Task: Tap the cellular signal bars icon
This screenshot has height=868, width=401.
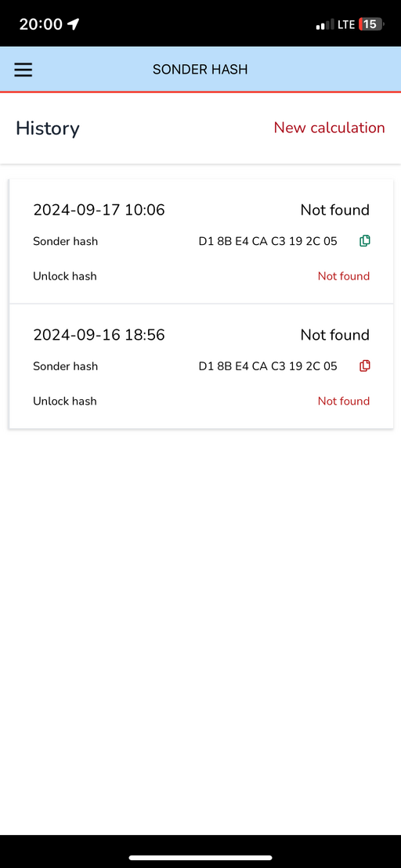Action: point(325,24)
